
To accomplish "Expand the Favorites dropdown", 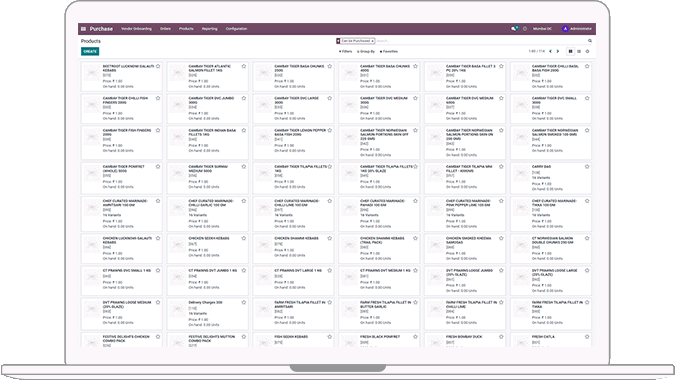I will 389,52.
